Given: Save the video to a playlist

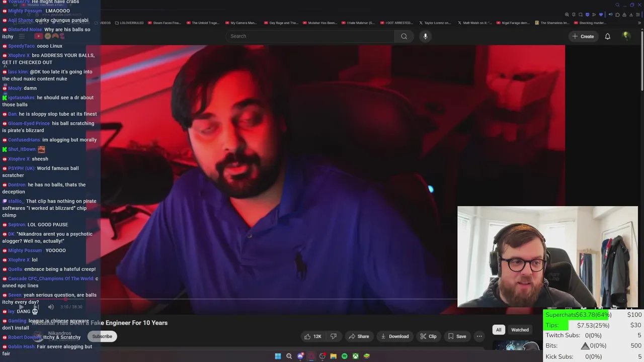Looking at the screenshot, I should (x=457, y=336).
